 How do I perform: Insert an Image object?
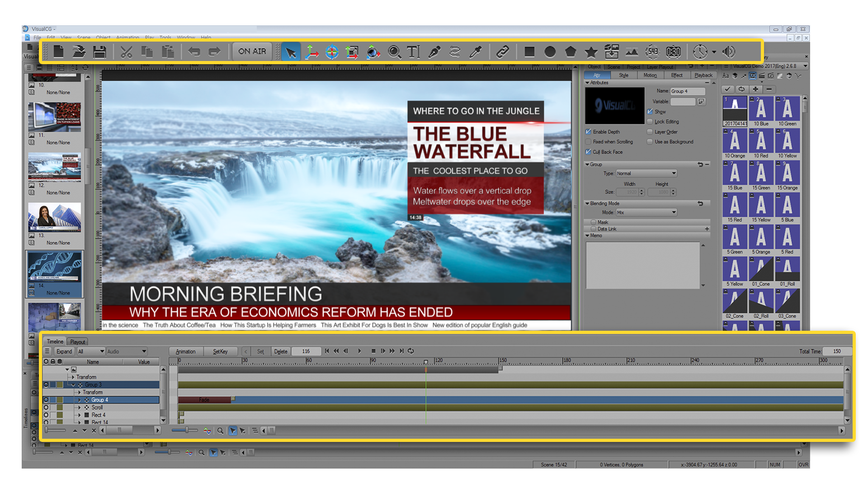632,52
